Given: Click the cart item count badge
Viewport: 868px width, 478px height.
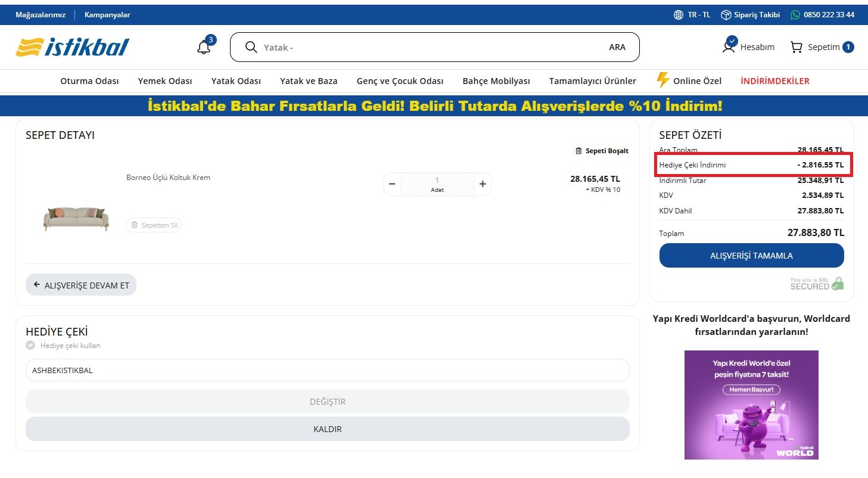Looking at the screenshot, I should point(848,47).
